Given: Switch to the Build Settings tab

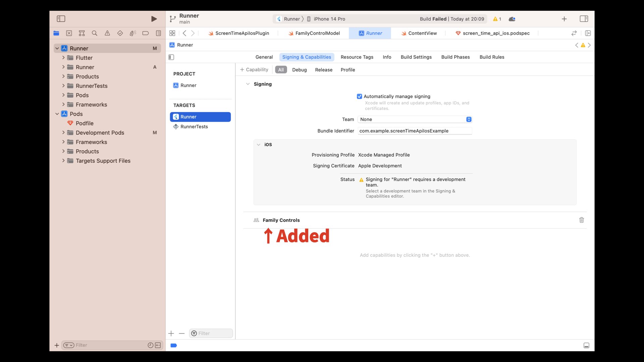Looking at the screenshot, I should tap(416, 57).
